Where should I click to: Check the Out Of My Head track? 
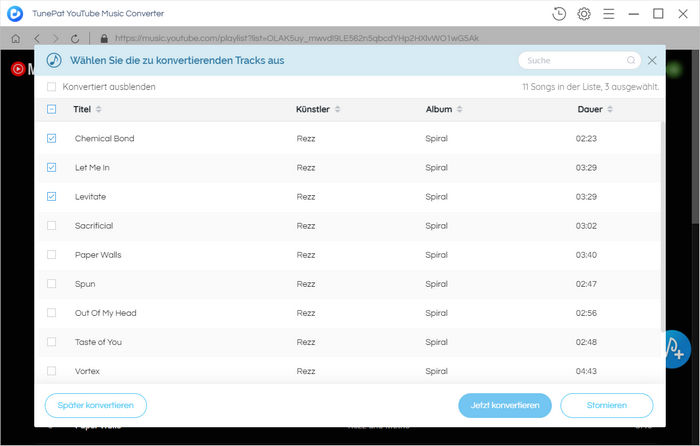click(x=52, y=313)
